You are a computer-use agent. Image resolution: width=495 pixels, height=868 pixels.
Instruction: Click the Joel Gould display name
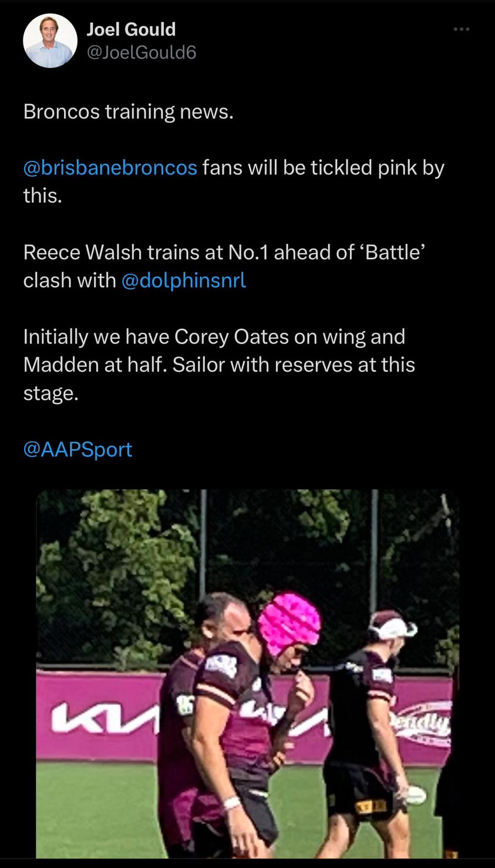click(131, 29)
